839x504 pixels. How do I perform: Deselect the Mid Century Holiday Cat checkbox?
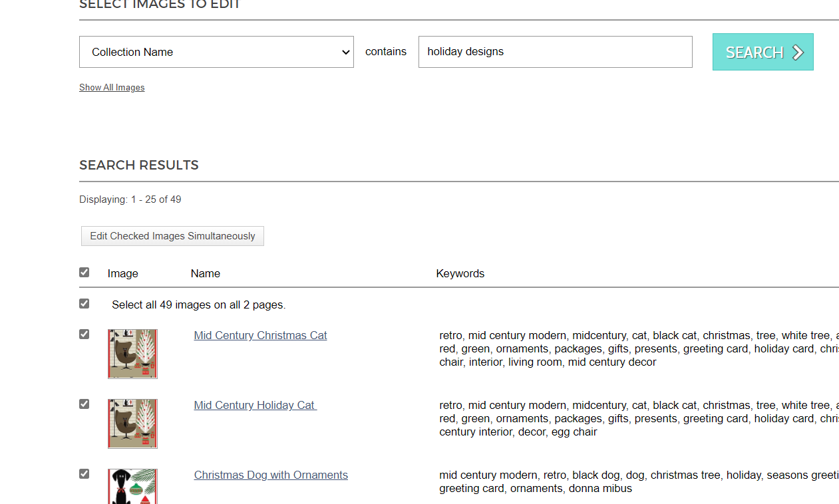coord(84,404)
